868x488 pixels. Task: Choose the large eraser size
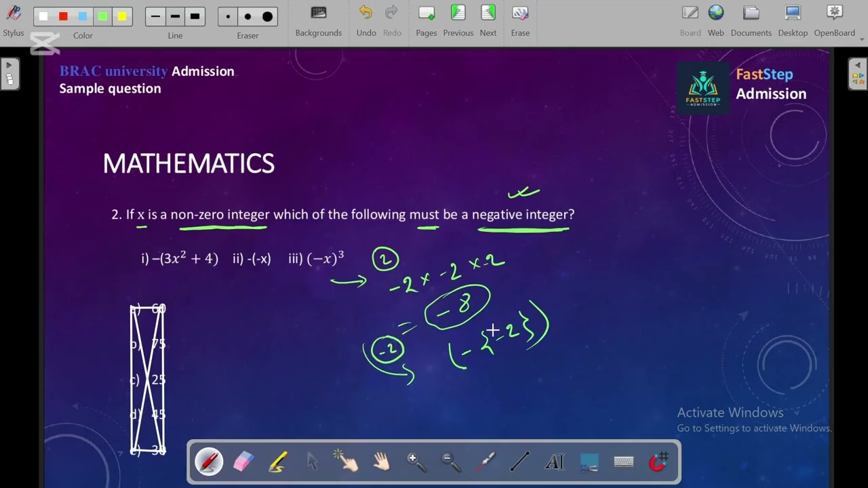pos(267,16)
